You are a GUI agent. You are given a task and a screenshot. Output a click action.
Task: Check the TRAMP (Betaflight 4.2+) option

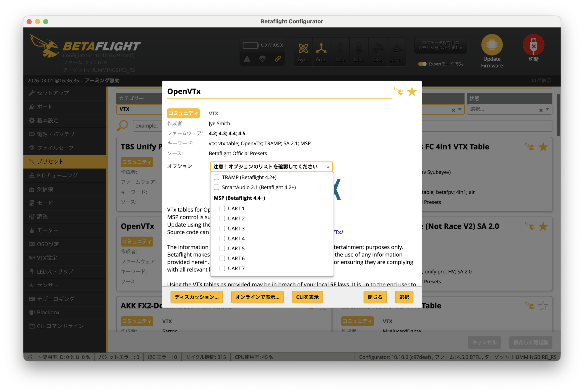click(x=216, y=177)
